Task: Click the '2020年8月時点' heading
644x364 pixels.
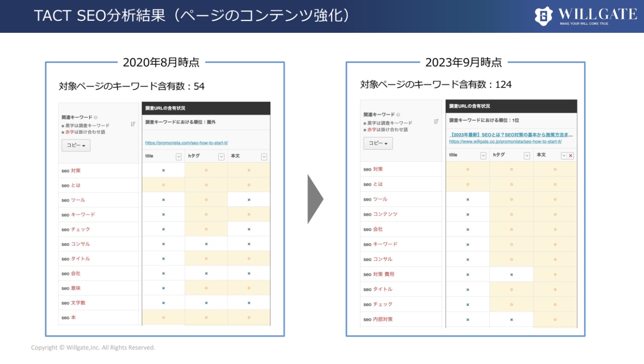Action: (x=161, y=62)
